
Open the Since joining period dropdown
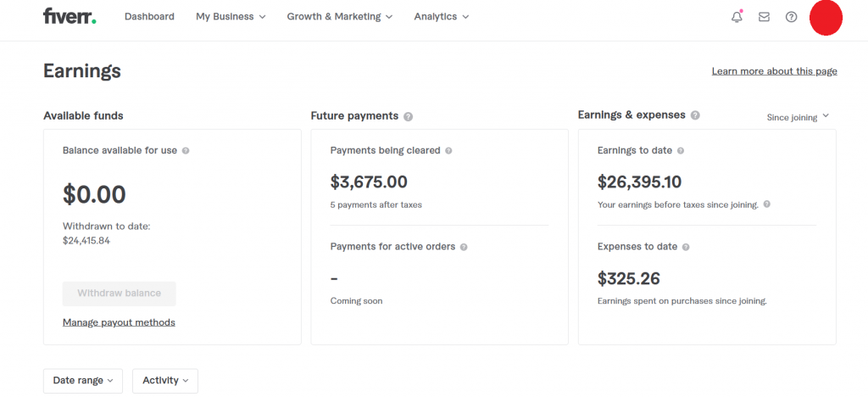(798, 117)
